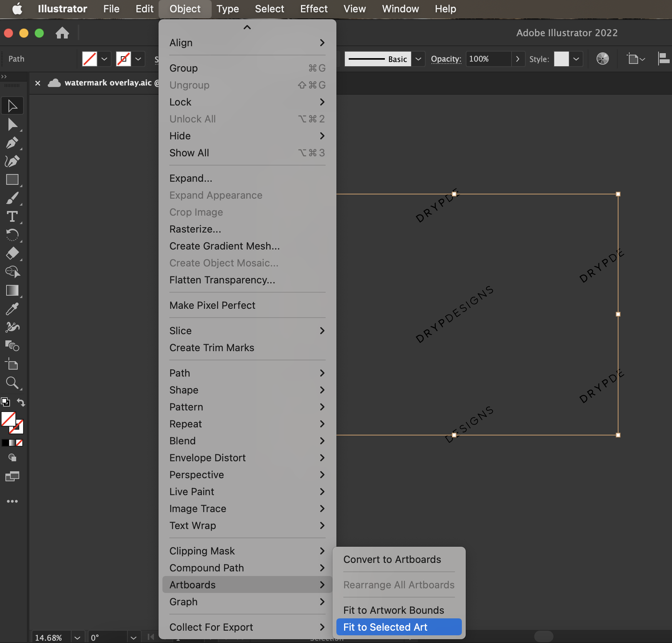Viewport: 672px width, 643px height.
Task: Open the zoom level dropdown
Action: point(77,638)
